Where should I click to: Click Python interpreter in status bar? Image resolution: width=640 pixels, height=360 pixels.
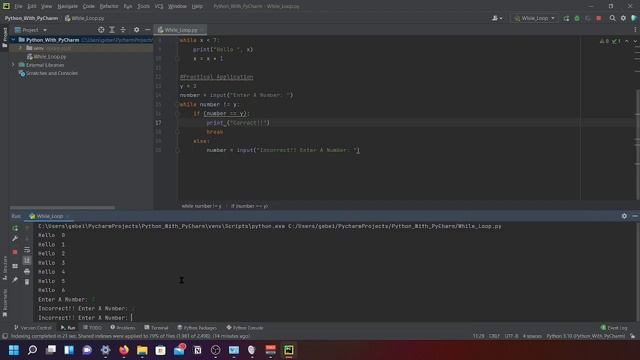585,336
